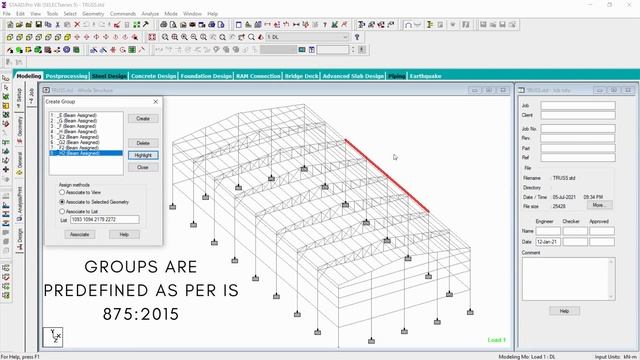Screen dimensions: 640x360
Task: Open the Analyze menu
Action: (x=150, y=14)
